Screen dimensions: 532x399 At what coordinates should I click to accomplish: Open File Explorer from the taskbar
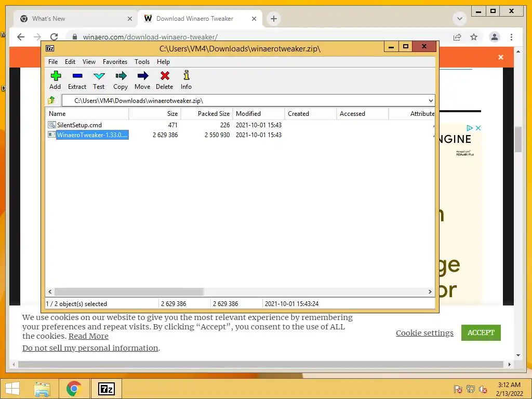click(x=42, y=389)
